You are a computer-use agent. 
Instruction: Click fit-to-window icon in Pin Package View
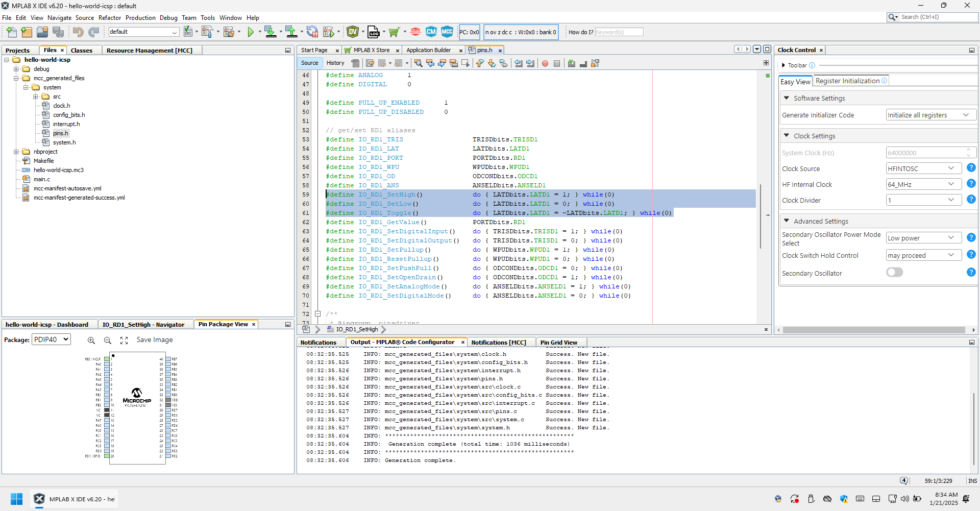(124, 340)
